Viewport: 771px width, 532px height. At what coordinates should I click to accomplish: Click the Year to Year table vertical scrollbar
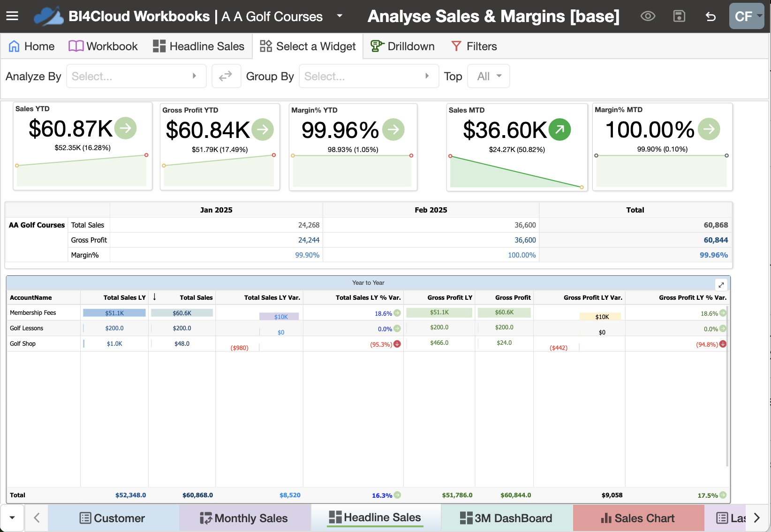(x=727, y=386)
